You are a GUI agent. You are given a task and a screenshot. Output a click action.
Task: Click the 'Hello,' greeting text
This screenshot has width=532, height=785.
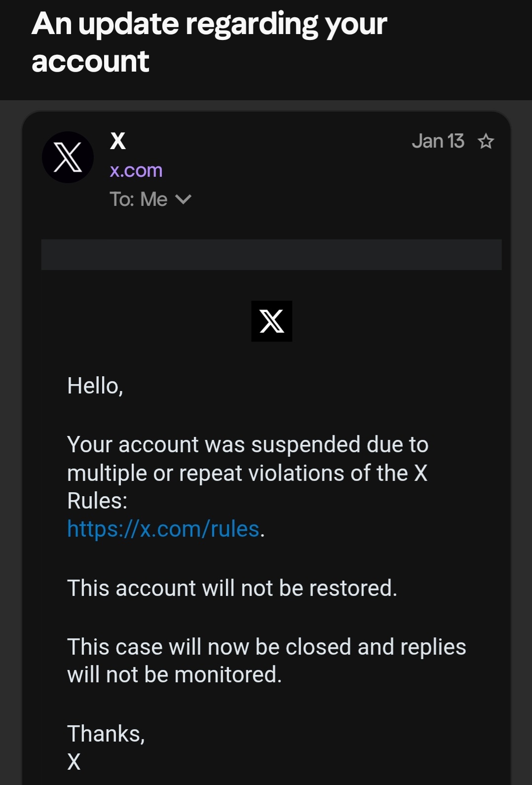(95, 386)
